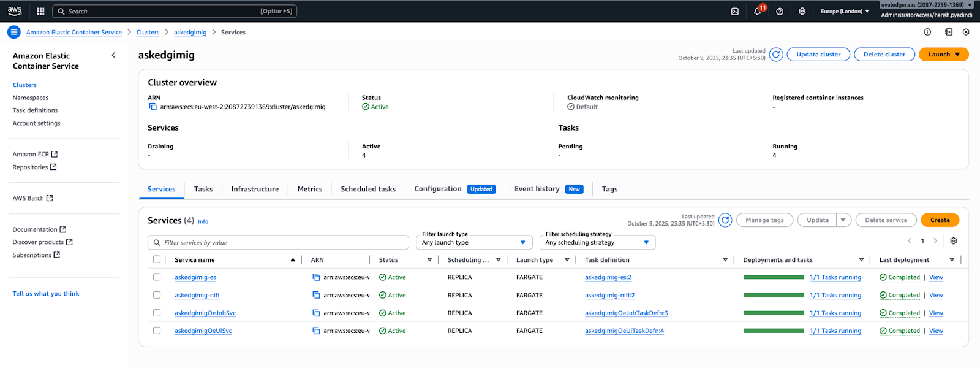The width and height of the screenshot is (980, 368).
Task: Collapse the Amazon Elastic Container Service sidebar
Action: [x=113, y=55]
